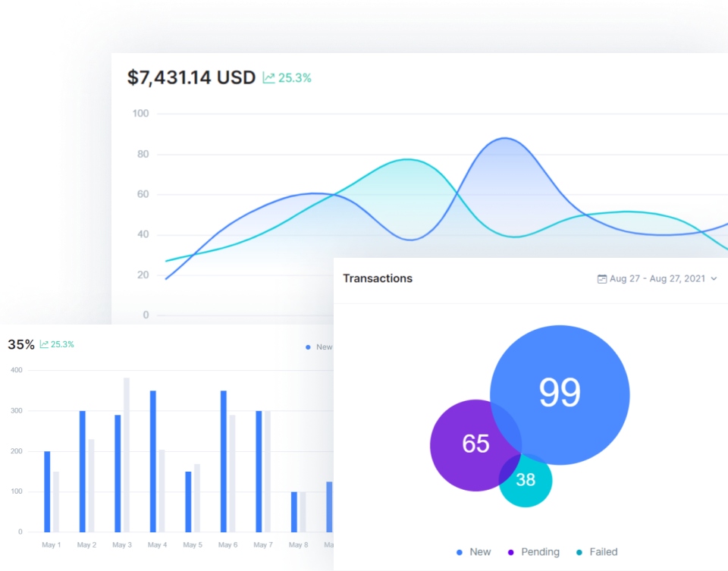
Task: Toggle the Failed series label in legend
Action: click(604, 552)
